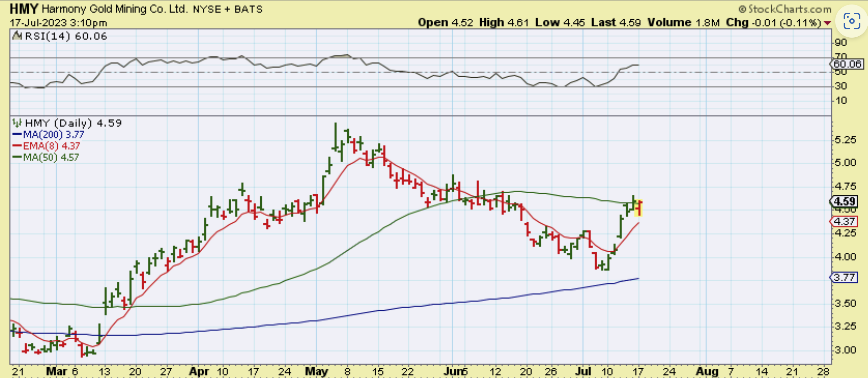Click the May month label on date axis
The width and height of the screenshot is (868, 378).
pyautogui.click(x=316, y=371)
